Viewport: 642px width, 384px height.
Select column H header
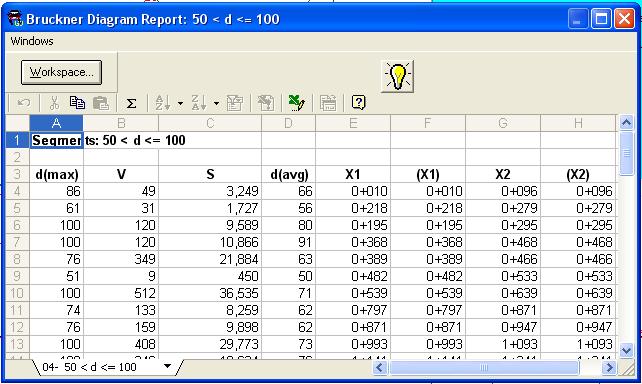pos(578,123)
